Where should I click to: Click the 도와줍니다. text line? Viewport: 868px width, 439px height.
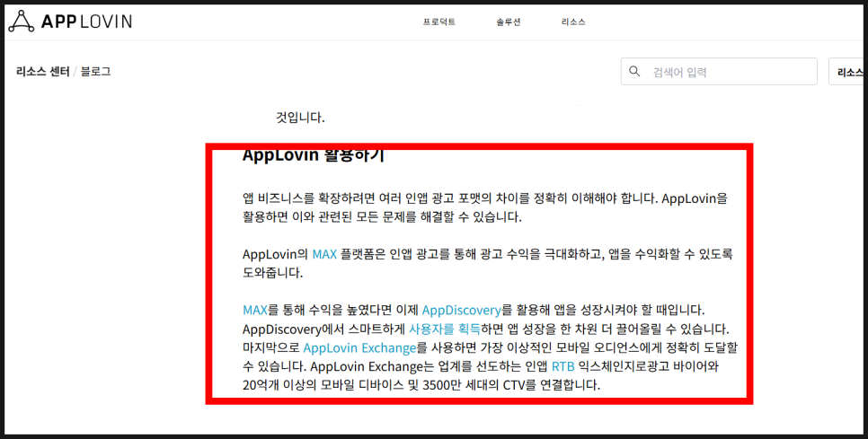(272, 273)
